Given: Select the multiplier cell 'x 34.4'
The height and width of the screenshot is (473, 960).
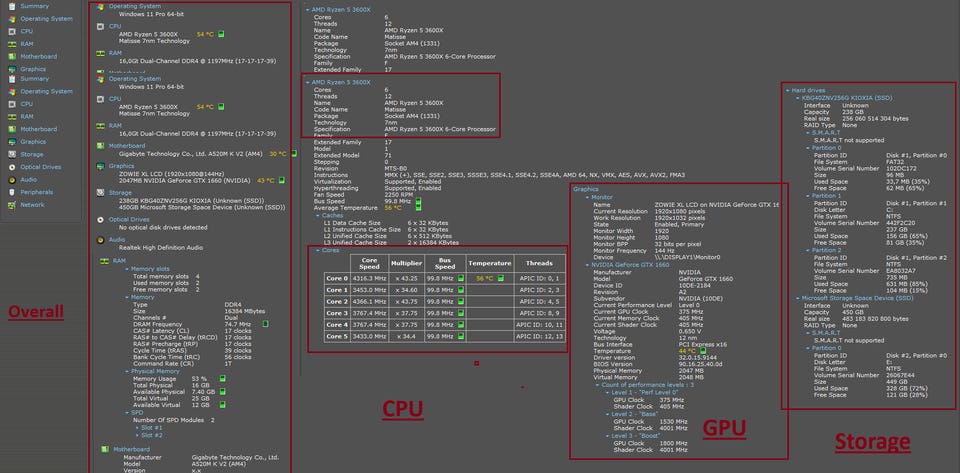Looking at the screenshot, I should [407, 337].
